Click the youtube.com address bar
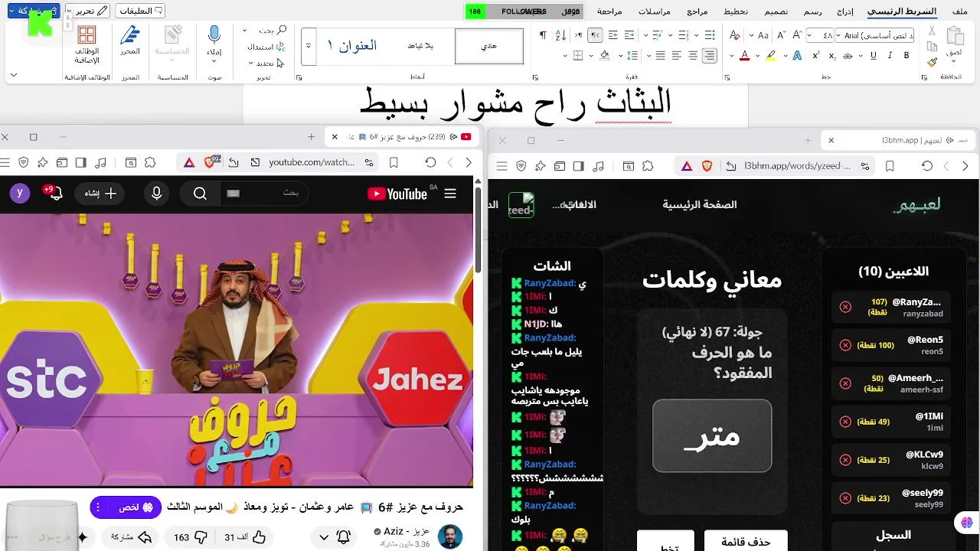 tap(312, 162)
